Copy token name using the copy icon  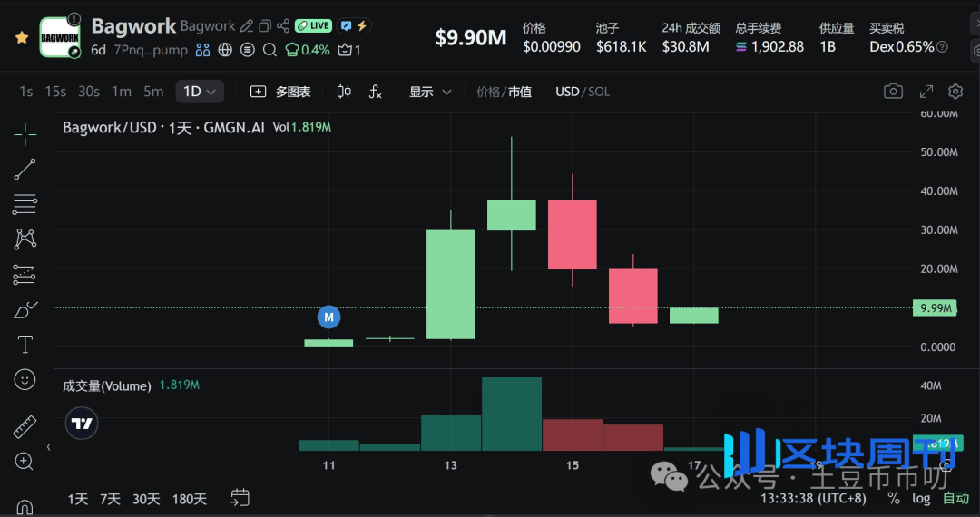pos(265,26)
